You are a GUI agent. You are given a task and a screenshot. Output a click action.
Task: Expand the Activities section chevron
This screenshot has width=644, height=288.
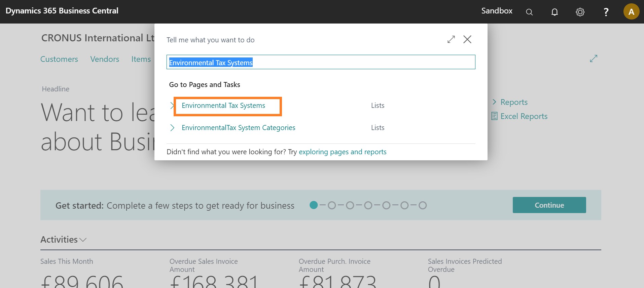(83, 240)
